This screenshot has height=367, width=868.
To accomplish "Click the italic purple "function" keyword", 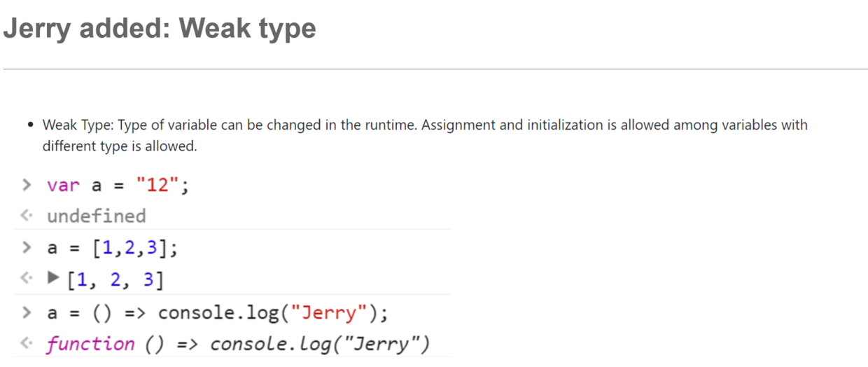I will click(91, 344).
